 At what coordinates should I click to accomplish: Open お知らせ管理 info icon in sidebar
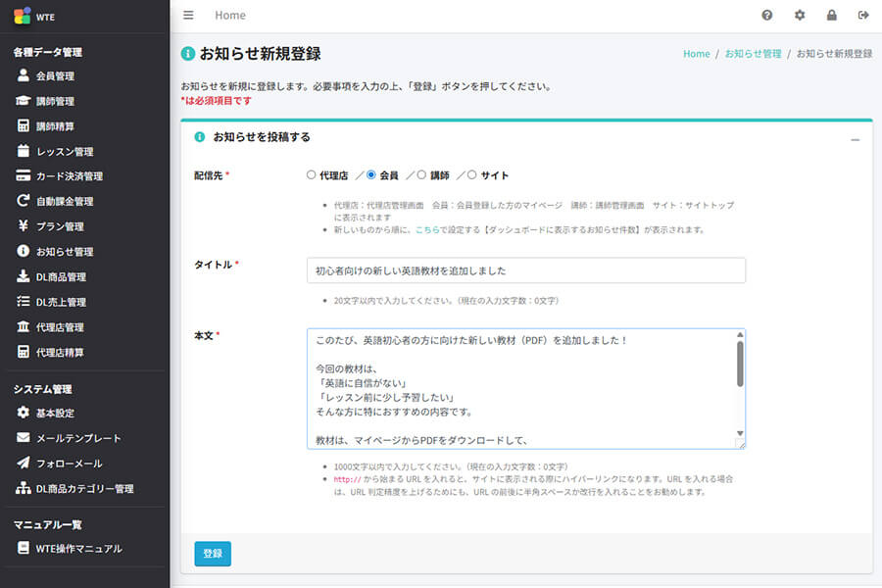23,251
